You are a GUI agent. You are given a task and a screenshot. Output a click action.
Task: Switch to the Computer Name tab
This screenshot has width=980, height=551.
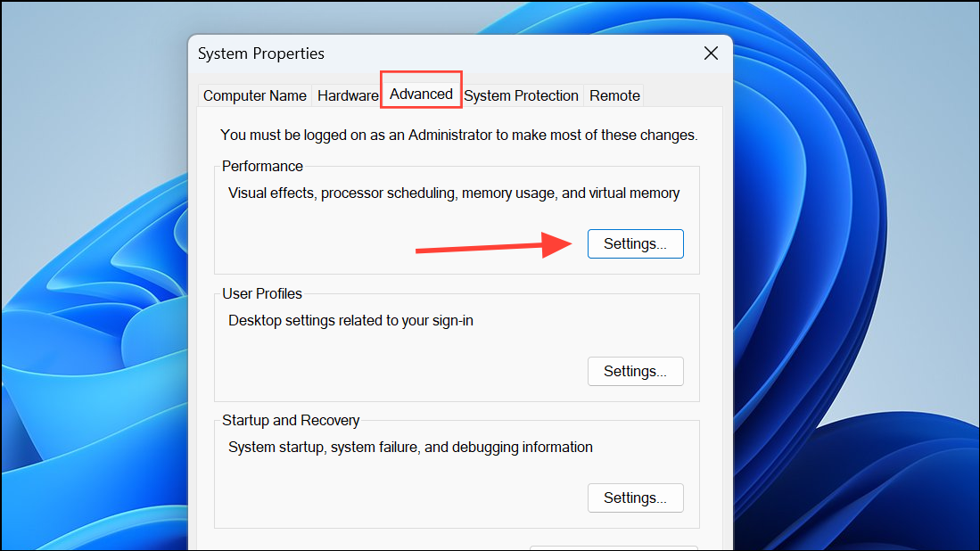point(254,95)
